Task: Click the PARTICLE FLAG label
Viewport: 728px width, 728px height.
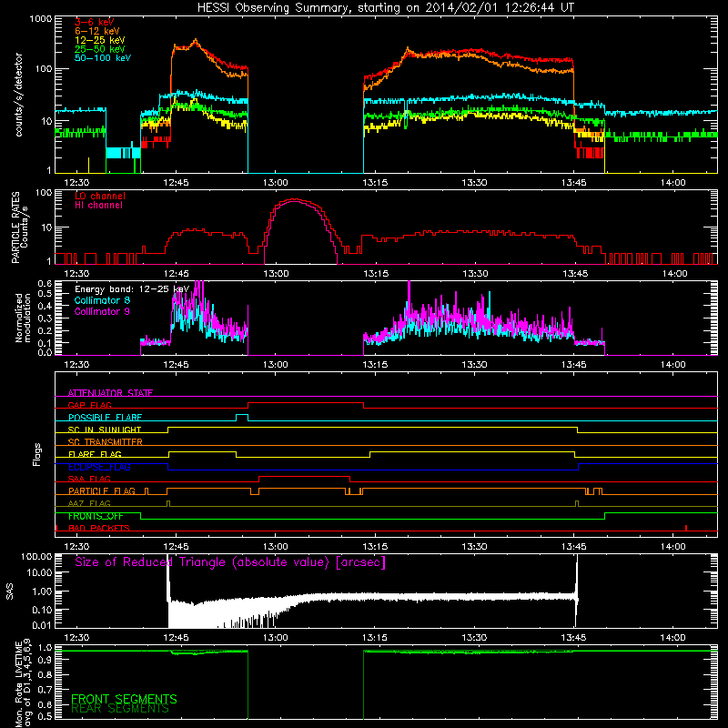Action: (x=102, y=490)
